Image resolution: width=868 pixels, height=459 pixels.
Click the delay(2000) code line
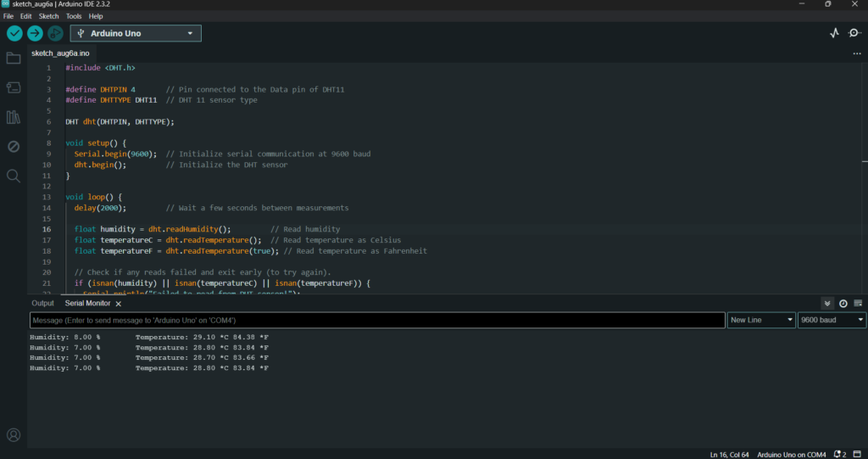click(100, 208)
